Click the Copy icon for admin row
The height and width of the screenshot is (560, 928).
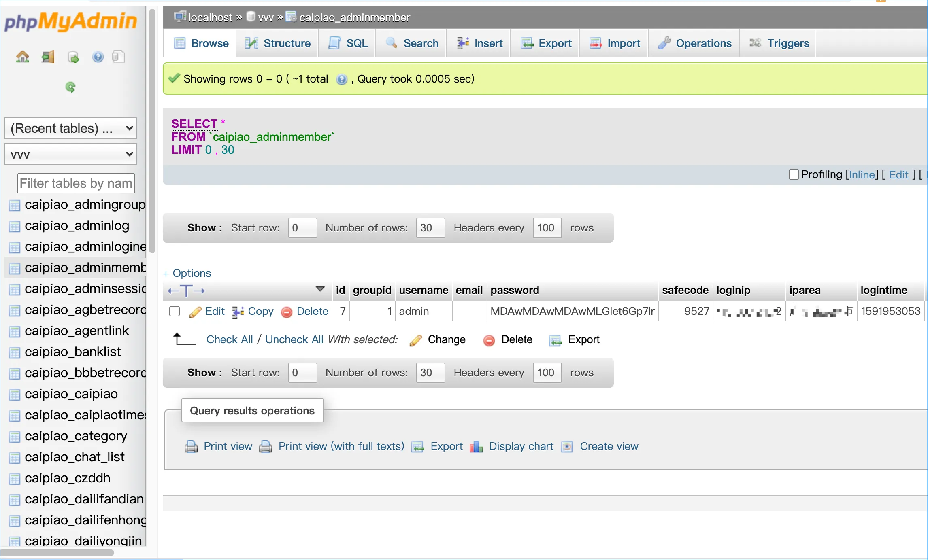click(238, 312)
